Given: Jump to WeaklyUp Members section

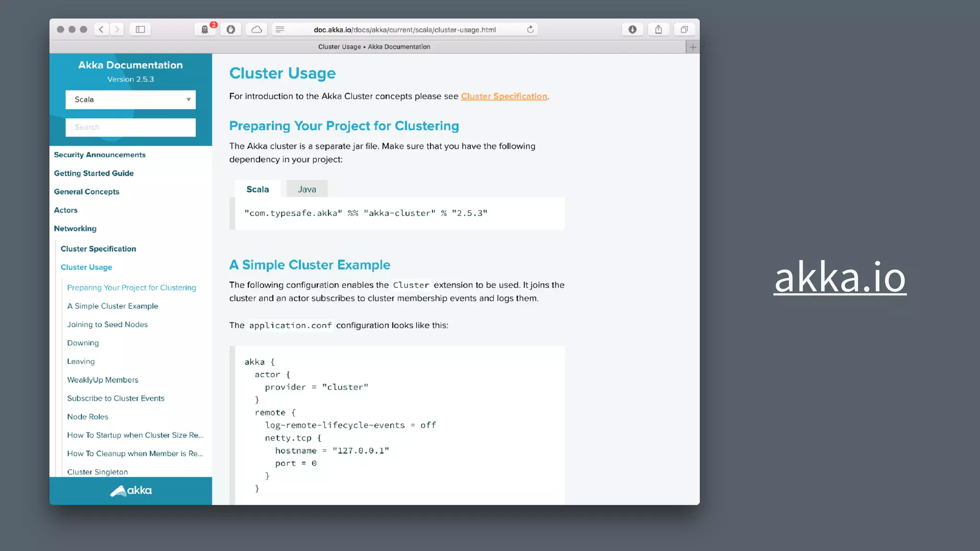Looking at the screenshot, I should tap(102, 380).
